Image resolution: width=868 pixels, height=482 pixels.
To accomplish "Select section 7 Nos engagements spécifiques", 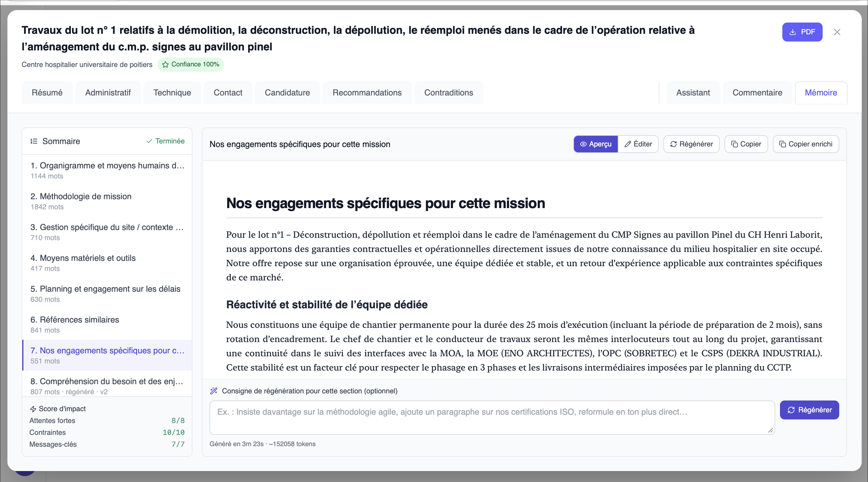I will pos(107,355).
